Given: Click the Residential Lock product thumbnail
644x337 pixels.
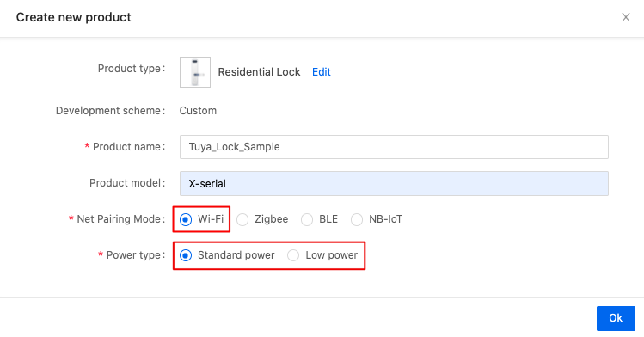Looking at the screenshot, I should tap(195, 72).
